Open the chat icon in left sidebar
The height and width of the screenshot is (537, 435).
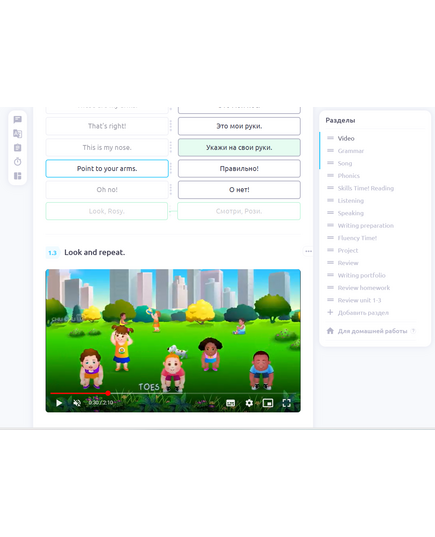(x=17, y=119)
